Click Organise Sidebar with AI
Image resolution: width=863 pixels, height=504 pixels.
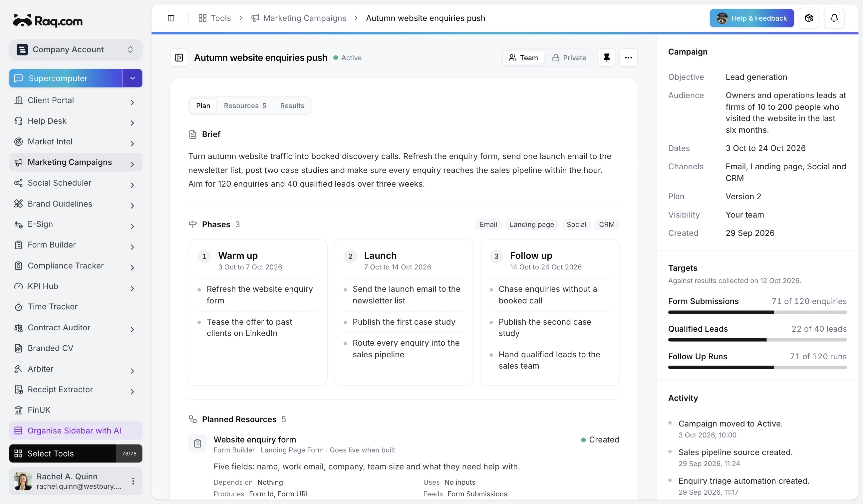click(x=76, y=430)
